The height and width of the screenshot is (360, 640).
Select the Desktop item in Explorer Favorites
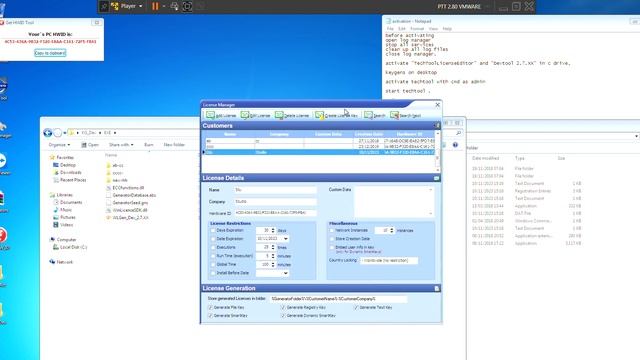(64, 165)
